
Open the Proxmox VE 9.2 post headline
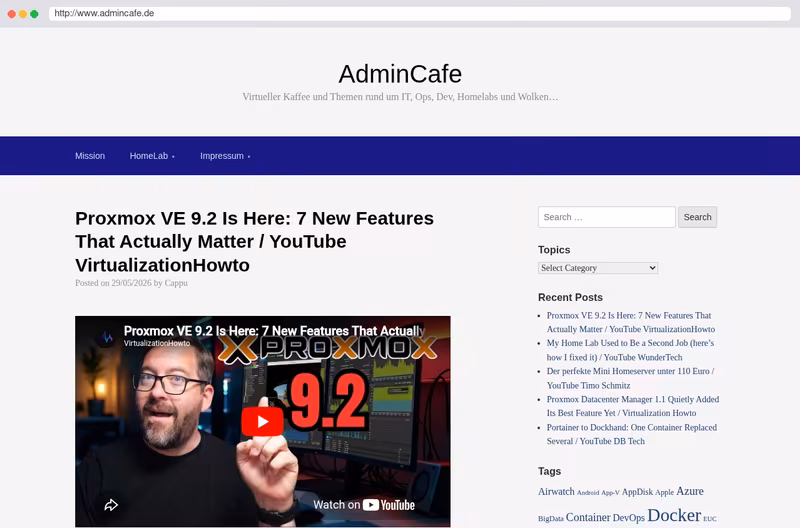(254, 241)
